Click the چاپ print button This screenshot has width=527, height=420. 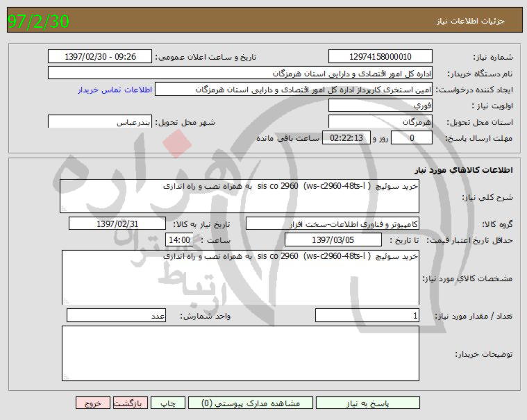coord(168,403)
